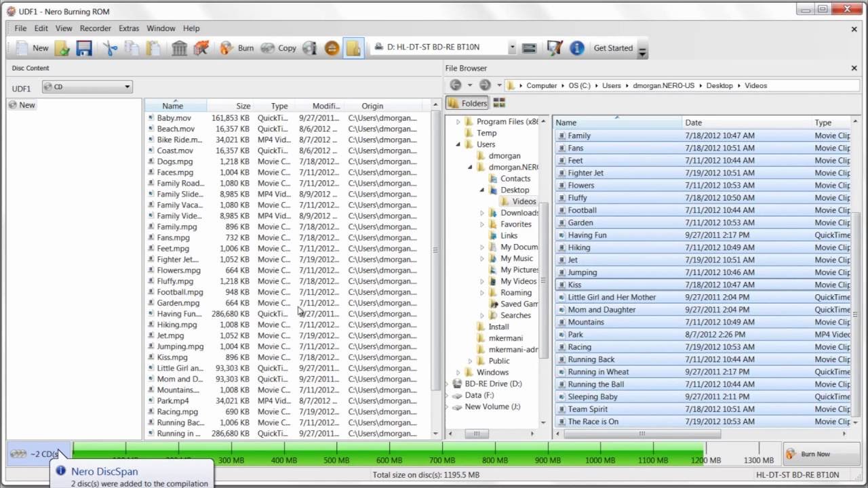Click the File Browser back arrow
868x488 pixels.
(x=456, y=85)
